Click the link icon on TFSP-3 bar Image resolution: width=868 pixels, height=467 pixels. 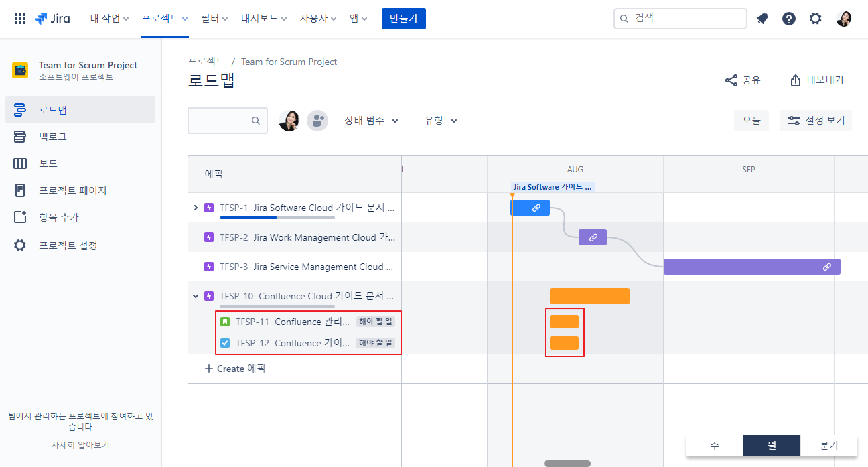[x=827, y=267]
